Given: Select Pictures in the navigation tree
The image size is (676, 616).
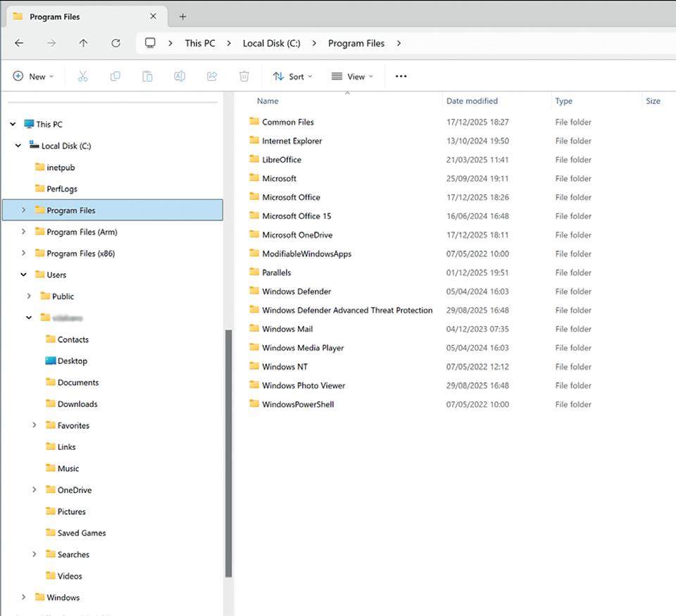Looking at the screenshot, I should click(x=65, y=511).
